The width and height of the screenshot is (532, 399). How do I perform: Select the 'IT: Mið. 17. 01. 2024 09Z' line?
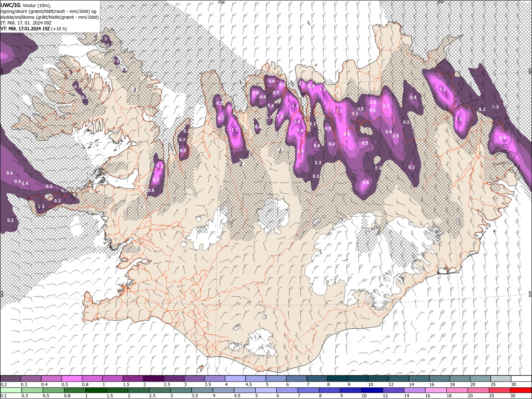(26, 23)
